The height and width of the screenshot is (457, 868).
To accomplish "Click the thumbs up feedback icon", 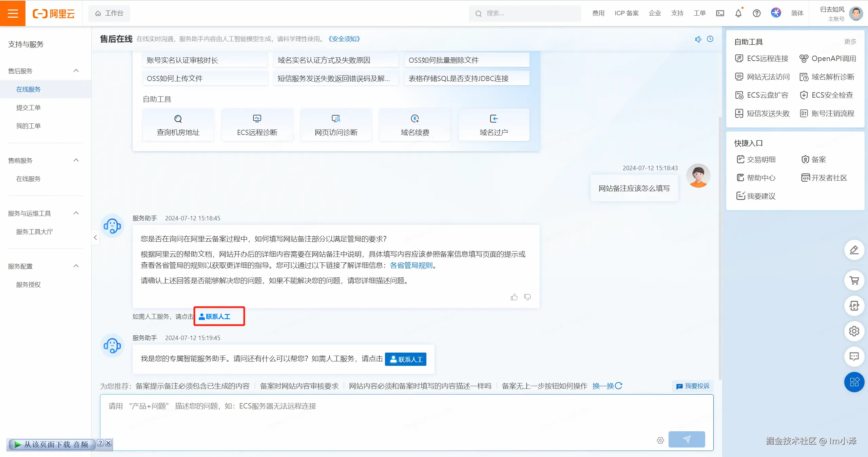I will tap(514, 297).
